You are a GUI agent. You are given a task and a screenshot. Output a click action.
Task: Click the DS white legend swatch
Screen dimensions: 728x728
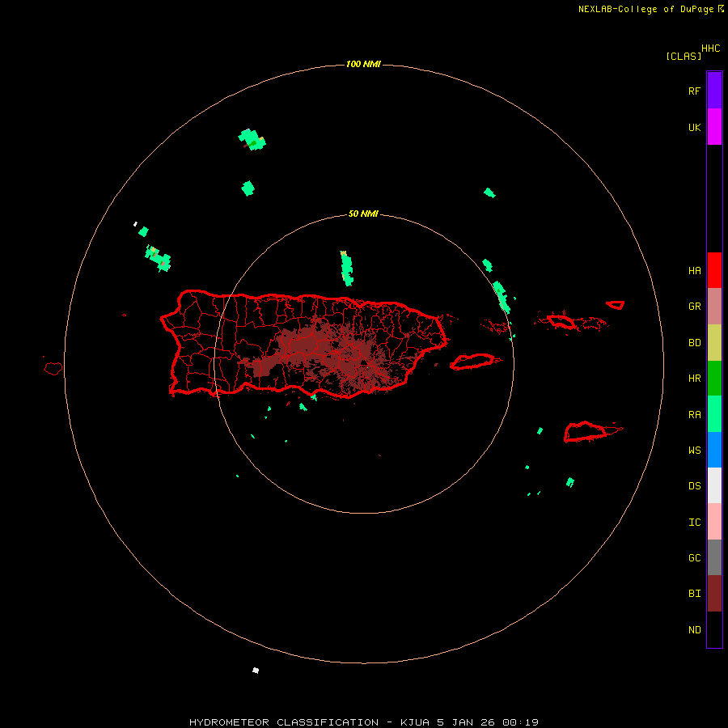(x=714, y=485)
